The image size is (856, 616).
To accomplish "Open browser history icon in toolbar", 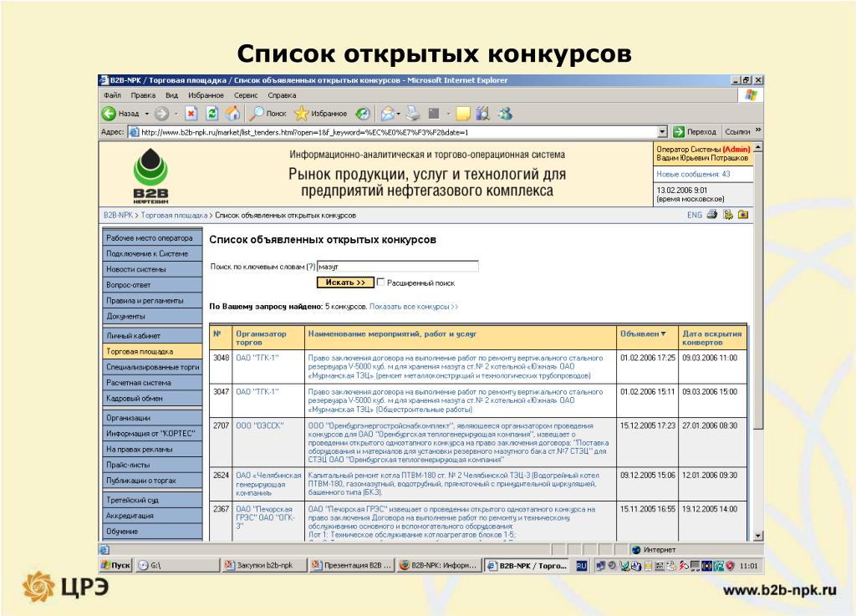I will [x=363, y=114].
